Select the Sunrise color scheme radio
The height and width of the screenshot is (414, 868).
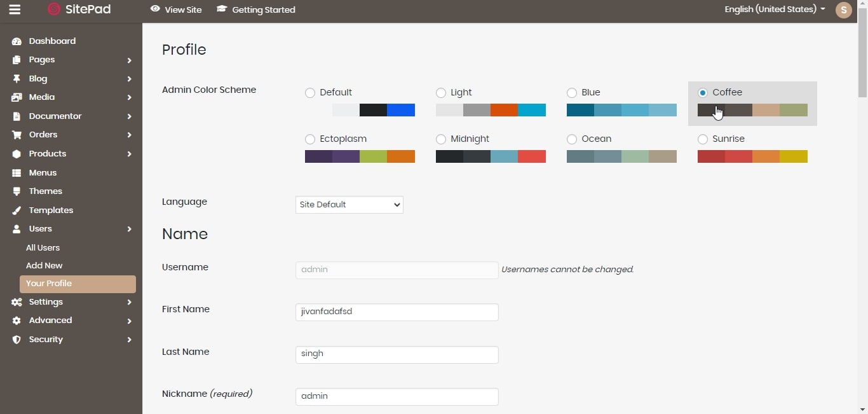(703, 139)
